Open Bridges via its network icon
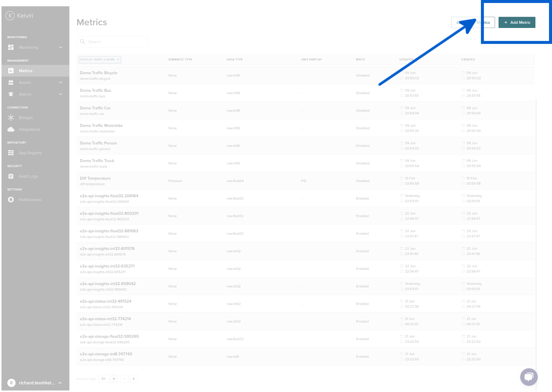The width and height of the screenshot is (552, 392). click(x=11, y=117)
